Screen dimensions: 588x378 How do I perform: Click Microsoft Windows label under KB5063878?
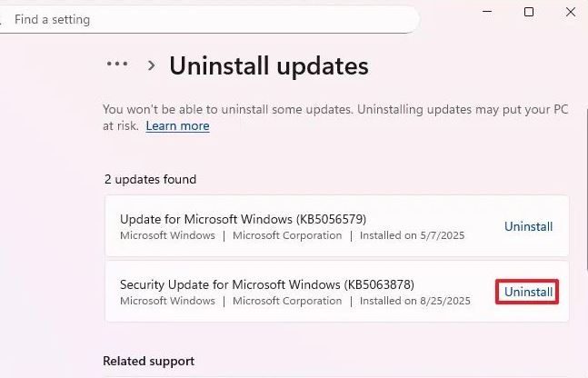click(167, 301)
